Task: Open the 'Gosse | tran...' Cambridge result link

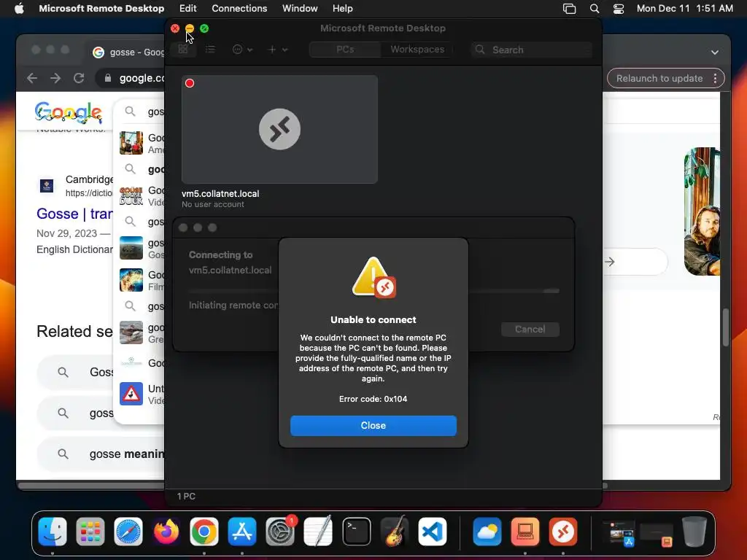Action: (x=75, y=214)
